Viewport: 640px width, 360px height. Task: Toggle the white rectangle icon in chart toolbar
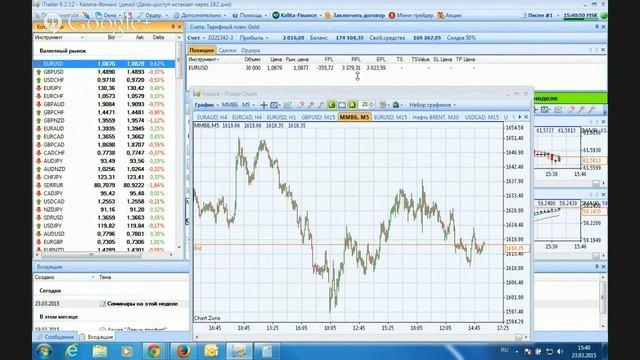pos(342,105)
